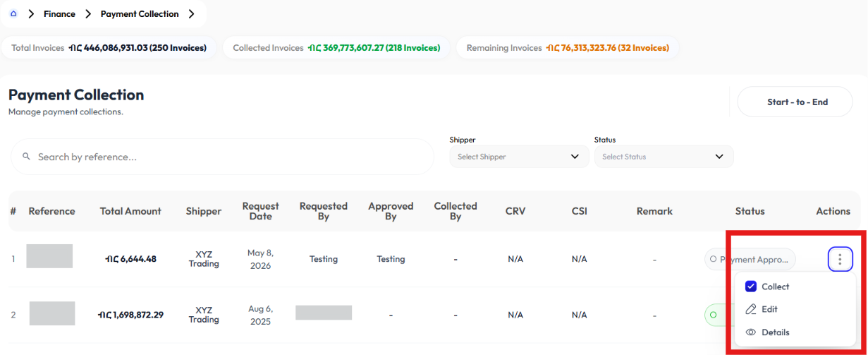Click the home icon in breadcrumb

point(13,13)
